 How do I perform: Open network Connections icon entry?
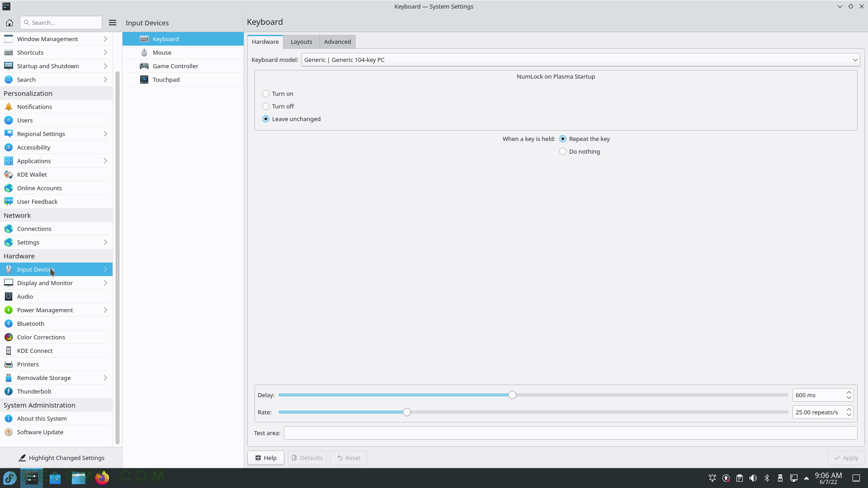tap(9, 229)
